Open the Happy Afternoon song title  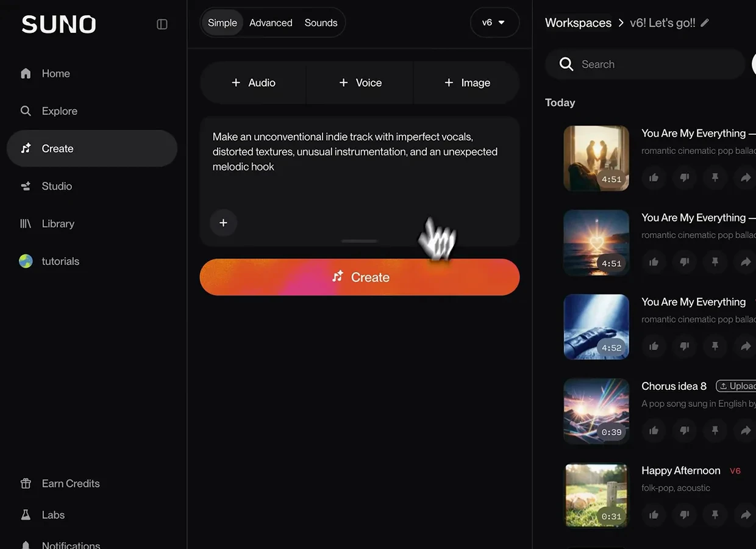[681, 470]
